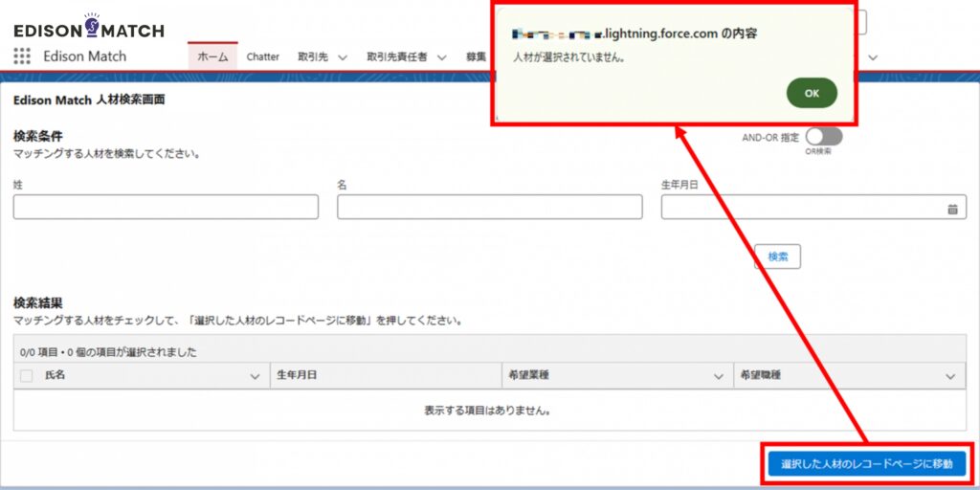Open the Chatter tab

point(262,56)
